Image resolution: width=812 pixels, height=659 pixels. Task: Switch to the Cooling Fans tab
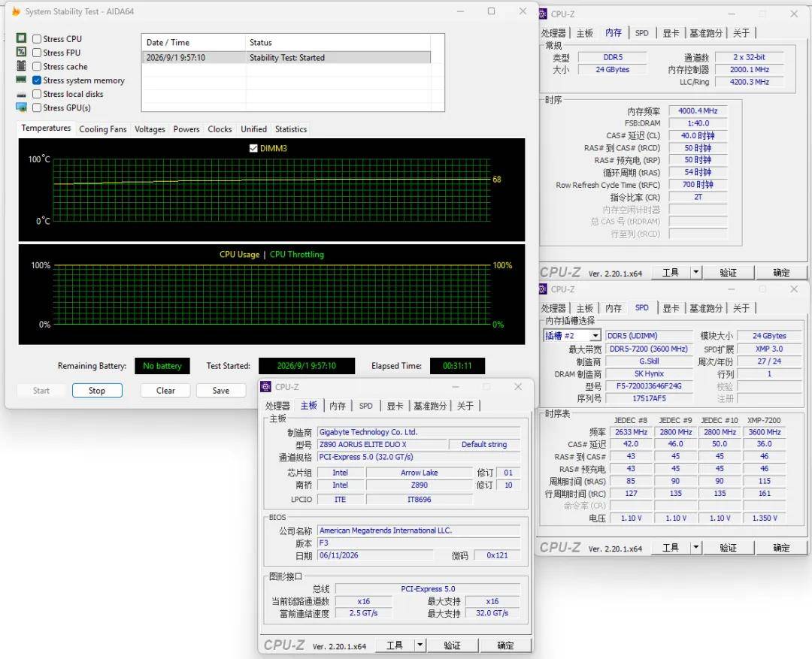pos(102,129)
